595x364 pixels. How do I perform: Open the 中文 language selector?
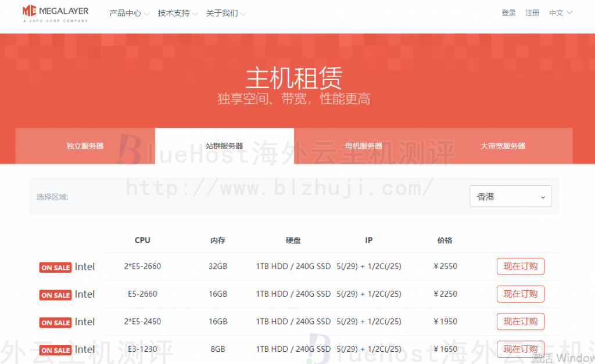coord(561,13)
